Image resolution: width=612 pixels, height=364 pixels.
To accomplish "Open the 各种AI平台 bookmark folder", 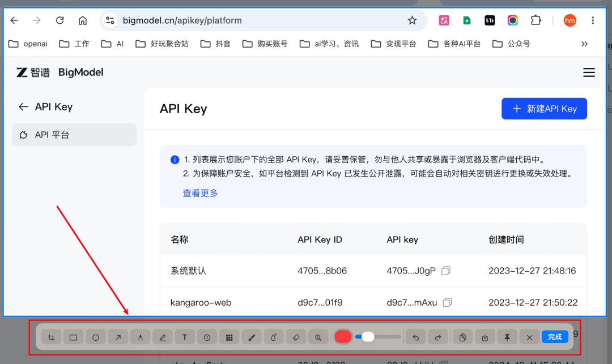I will [x=454, y=44].
